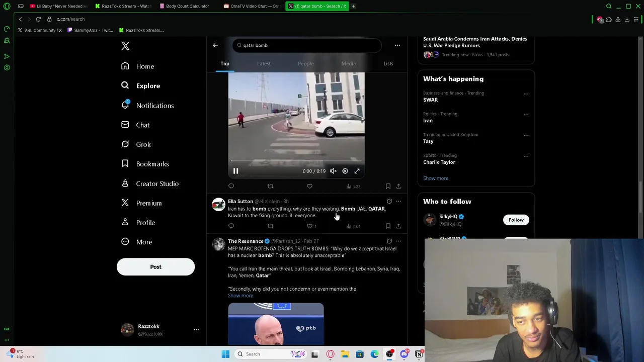Open Windows Start menu
This screenshot has width=644, height=362.
pos(225,354)
